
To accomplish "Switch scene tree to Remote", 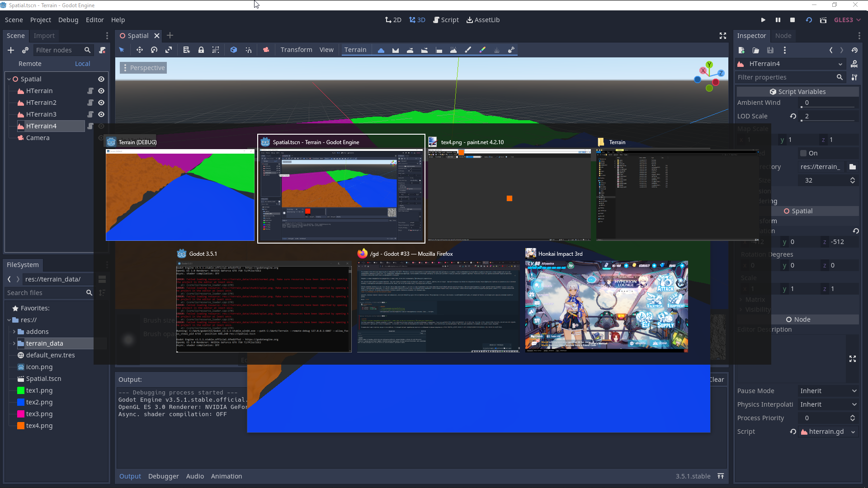I will tap(30, 64).
